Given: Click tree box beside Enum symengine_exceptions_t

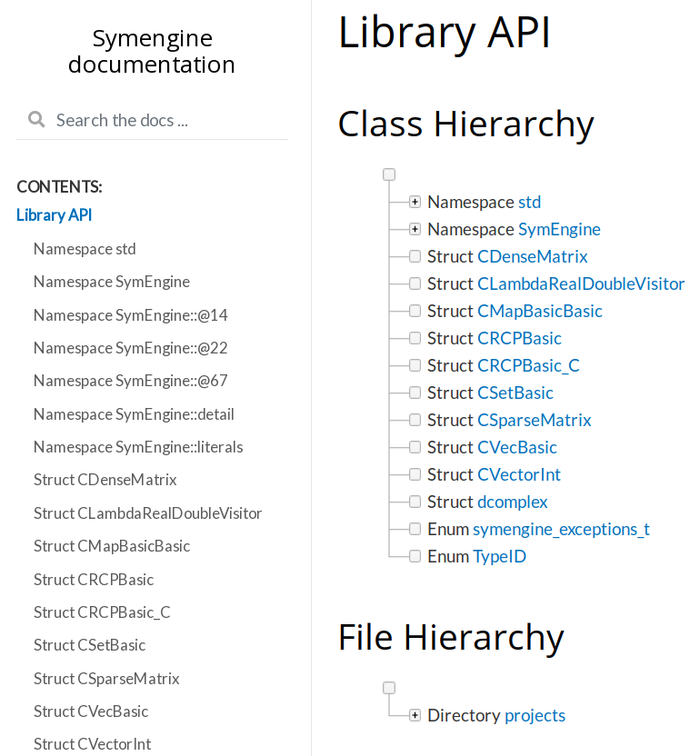Looking at the screenshot, I should (x=415, y=529).
